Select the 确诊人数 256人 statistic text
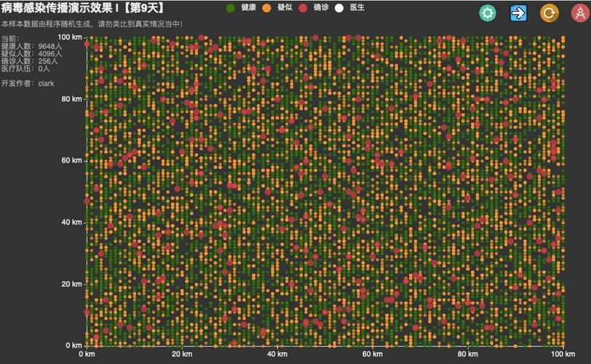This screenshot has width=591, height=364. tap(29, 61)
